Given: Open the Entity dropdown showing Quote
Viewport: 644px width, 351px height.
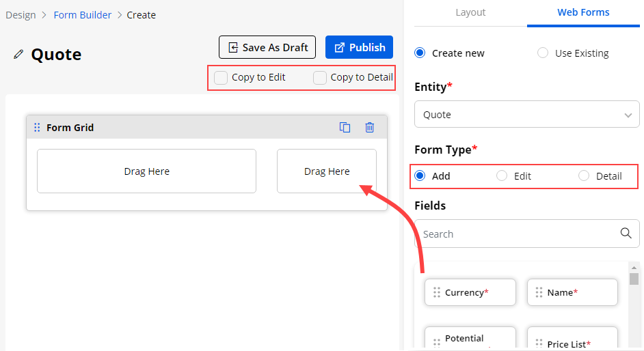Looking at the screenshot, I should pyautogui.click(x=526, y=115).
